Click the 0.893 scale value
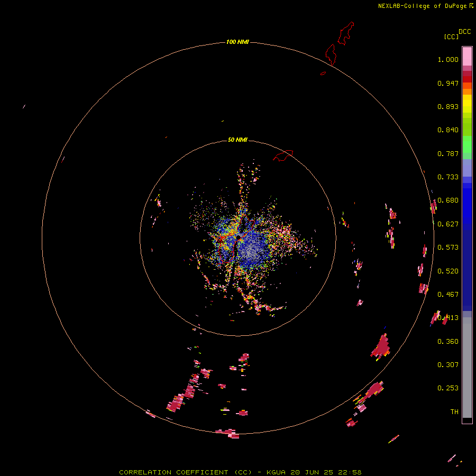 (448, 106)
